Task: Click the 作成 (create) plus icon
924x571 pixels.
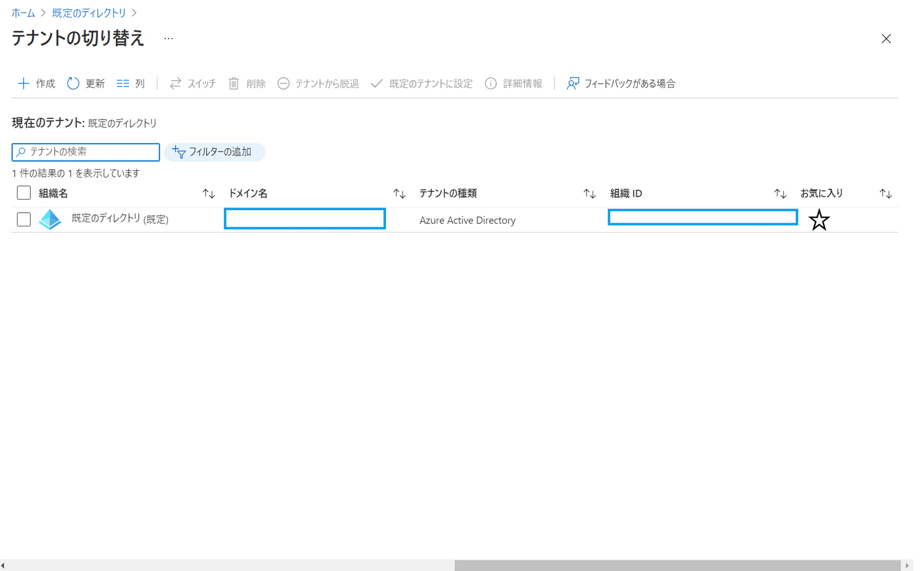Action: 23,83
